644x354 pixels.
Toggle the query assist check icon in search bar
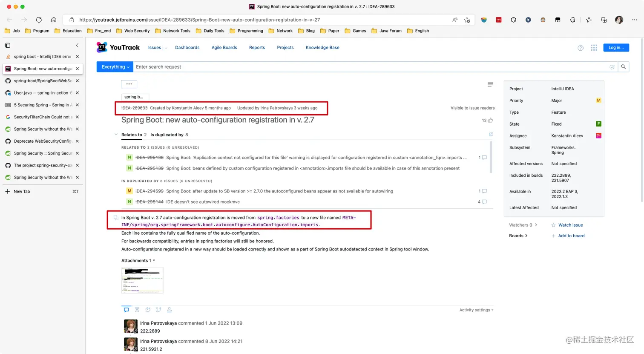(x=612, y=67)
